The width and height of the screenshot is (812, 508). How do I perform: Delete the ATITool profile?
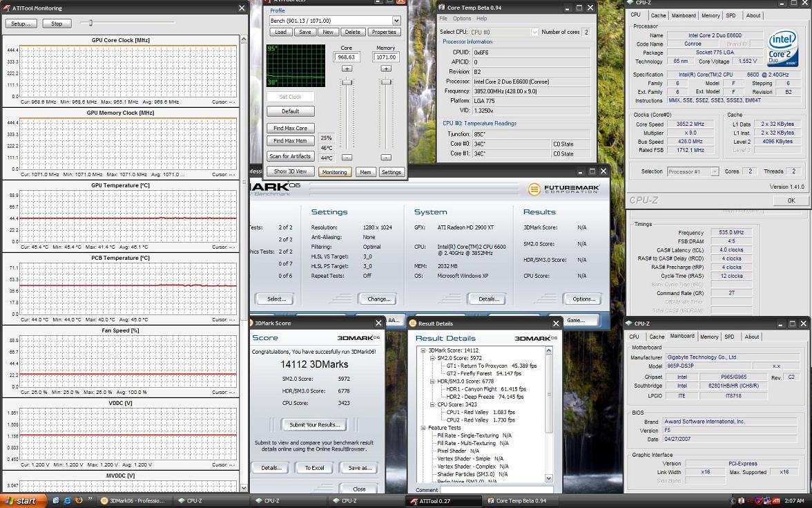pyautogui.click(x=353, y=32)
